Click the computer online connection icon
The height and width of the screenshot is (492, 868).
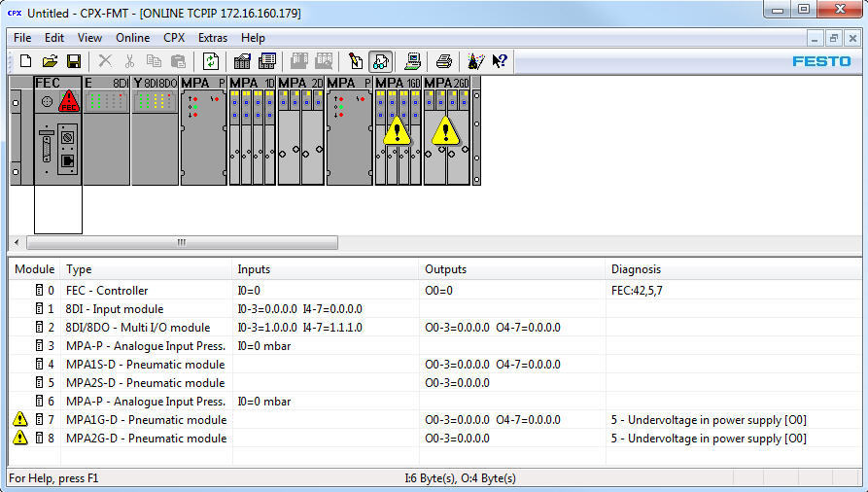click(412, 61)
